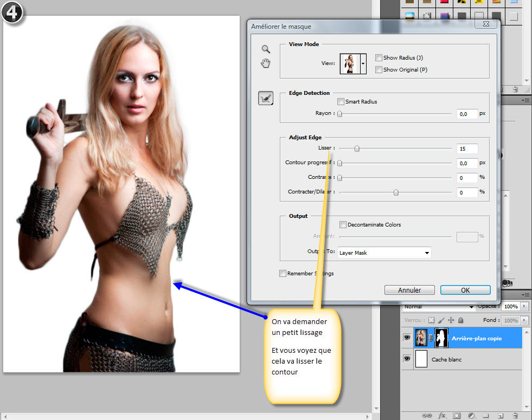Viewport: 532px width, 420px height.
Task: Click the Opacité 100% field
Action: pos(511,306)
